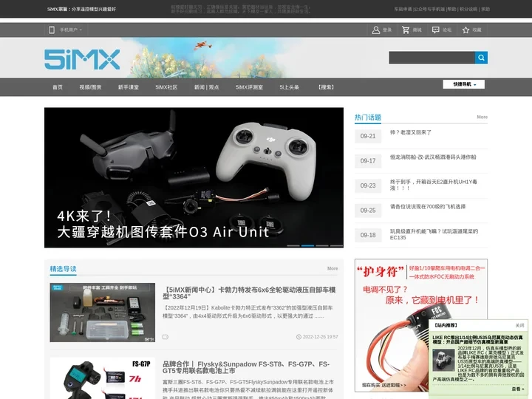This screenshot has height=399, width=532.
Task: Open 新手课堂 navigation item
Action: 129,87
